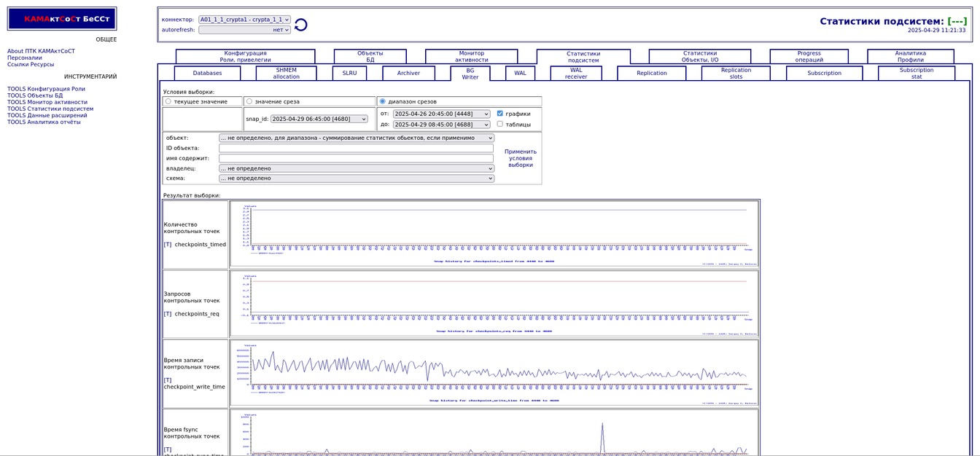Viewport: 980px width, 456px height.
Task: Click the checkpoint_write_time history chart
Action: point(494,372)
